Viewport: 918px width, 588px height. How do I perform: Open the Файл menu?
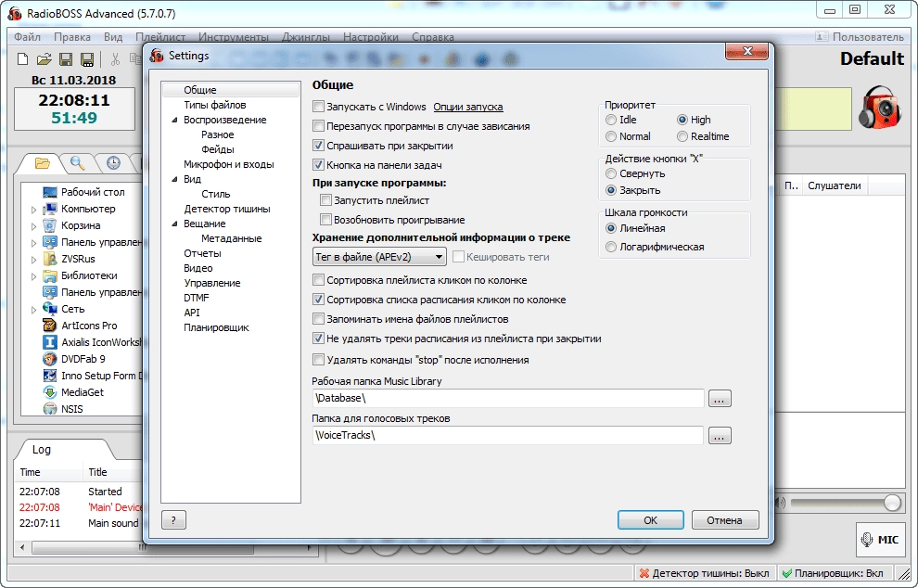pyautogui.click(x=28, y=37)
